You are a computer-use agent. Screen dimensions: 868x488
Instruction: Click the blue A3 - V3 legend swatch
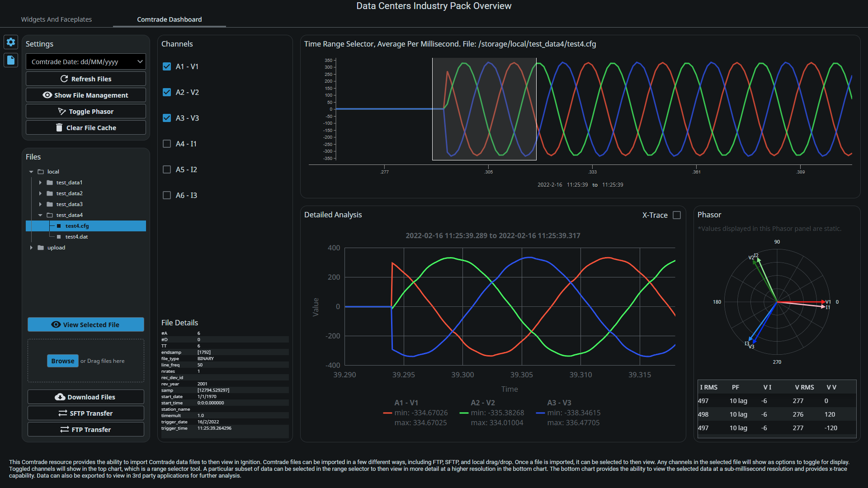coord(540,413)
